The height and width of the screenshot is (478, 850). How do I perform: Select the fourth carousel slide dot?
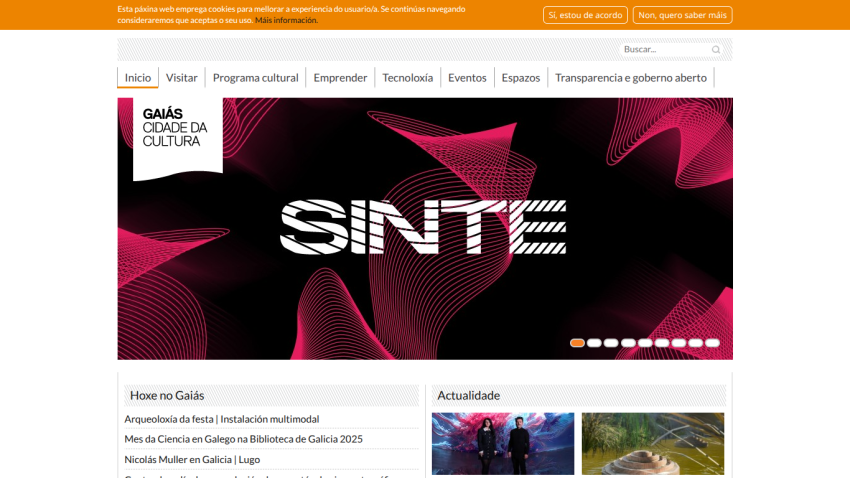tap(628, 343)
